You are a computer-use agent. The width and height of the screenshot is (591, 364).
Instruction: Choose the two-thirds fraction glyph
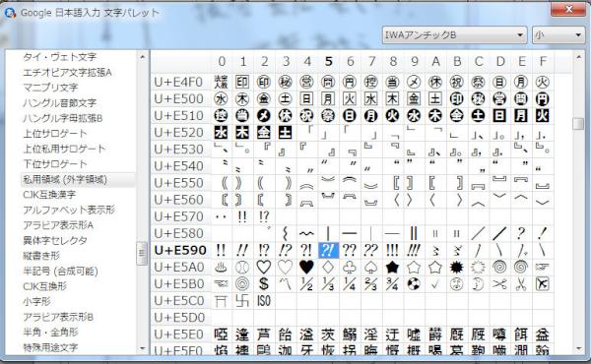pyautogui.click(x=371, y=284)
